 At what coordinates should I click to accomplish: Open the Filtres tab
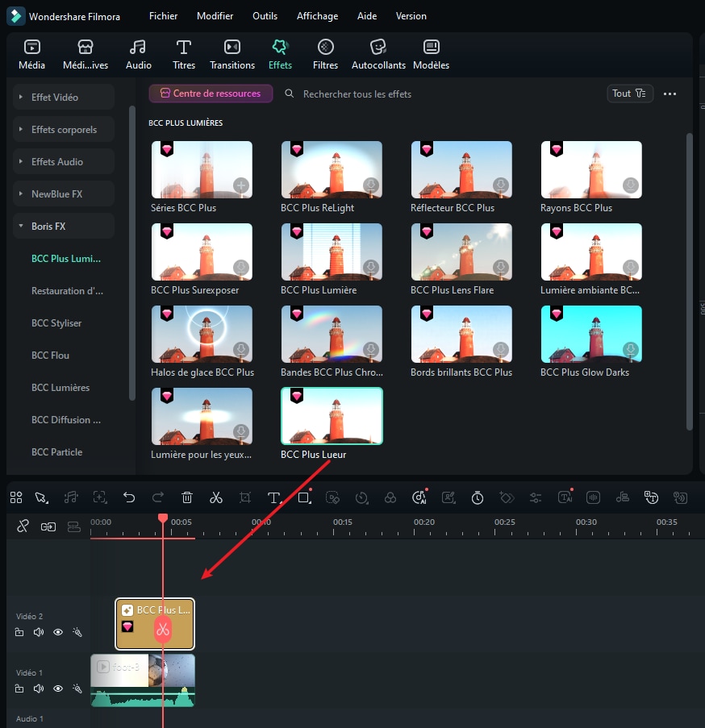click(325, 55)
